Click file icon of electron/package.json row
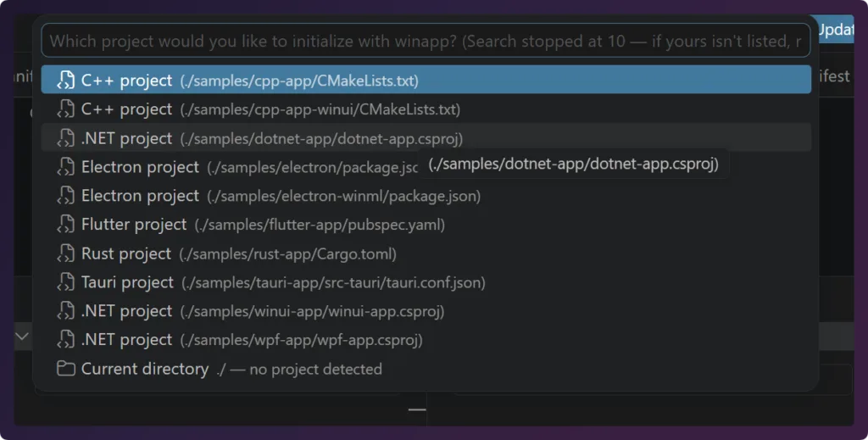The height and width of the screenshot is (440, 868). pos(66,167)
